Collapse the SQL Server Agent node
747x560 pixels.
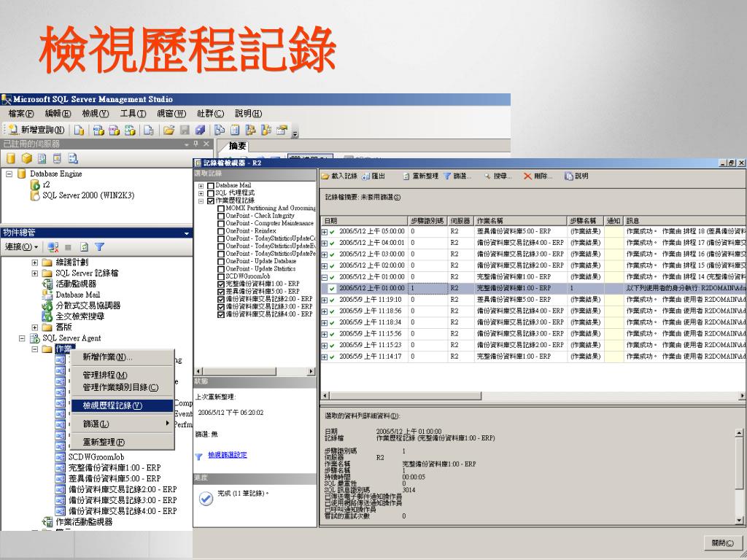[x=22, y=338]
